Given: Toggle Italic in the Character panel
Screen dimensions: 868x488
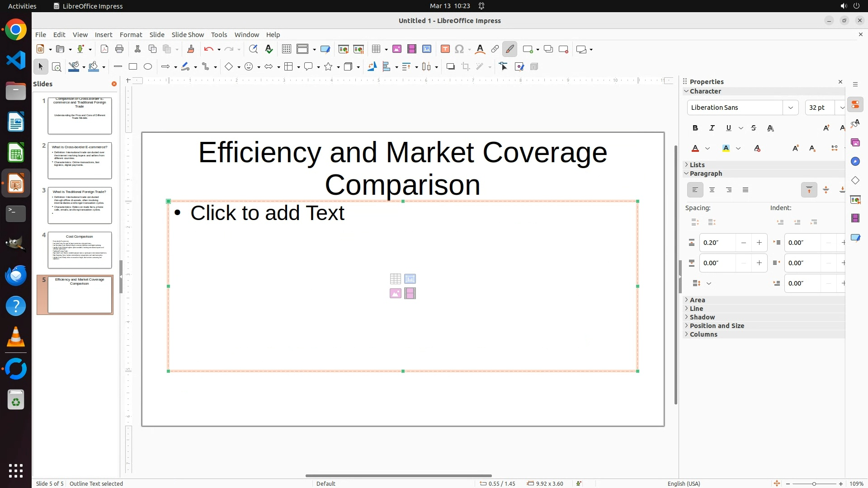Looking at the screenshot, I should pyautogui.click(x=712, y=128).
